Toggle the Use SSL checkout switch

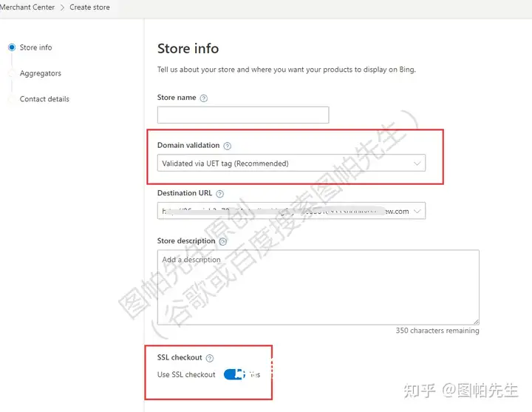tap(234, 374)
